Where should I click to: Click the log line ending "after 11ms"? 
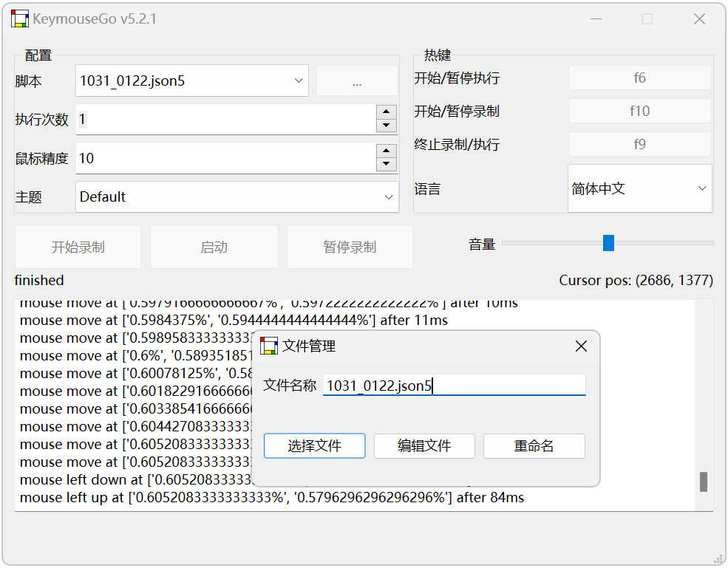tap(234, 321)
